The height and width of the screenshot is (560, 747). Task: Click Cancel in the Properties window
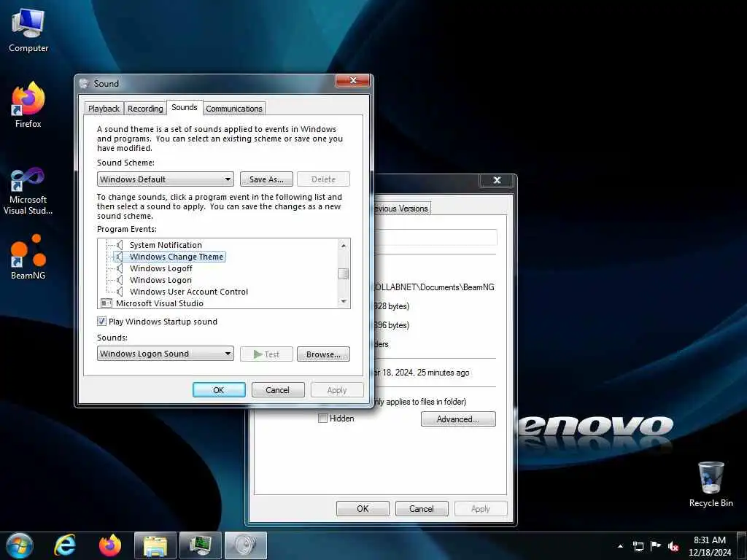422,508
